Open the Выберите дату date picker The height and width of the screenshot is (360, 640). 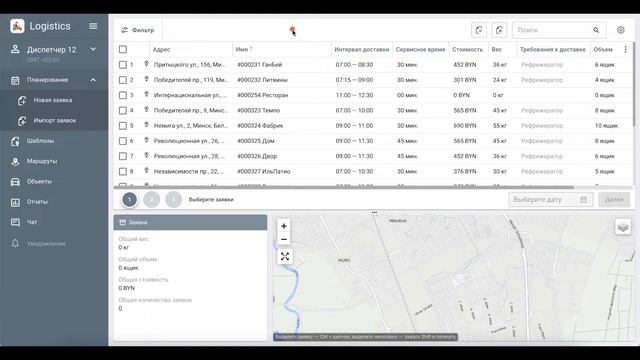click(x=550, y=200)
